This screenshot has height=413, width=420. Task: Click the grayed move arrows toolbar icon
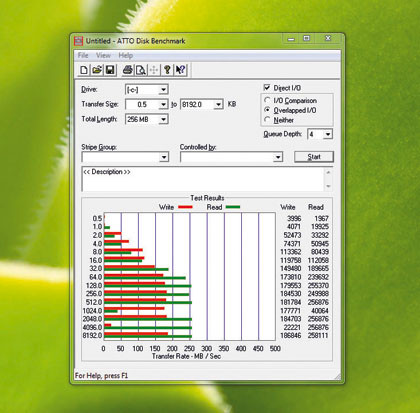click(154, 70)
